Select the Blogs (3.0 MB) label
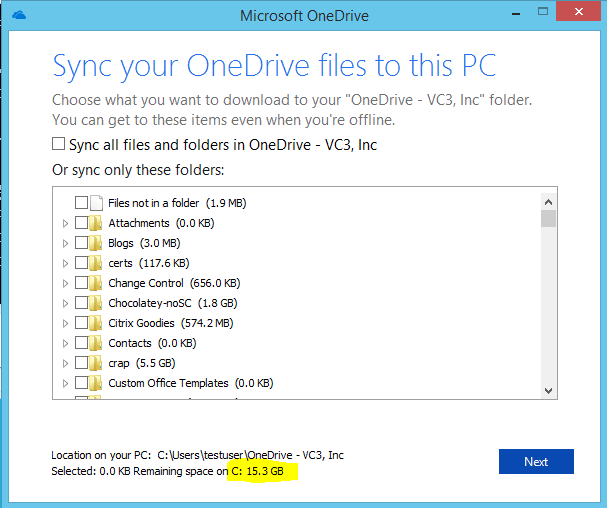The height and width of the screenshot is (508, 607). [144, 243]
